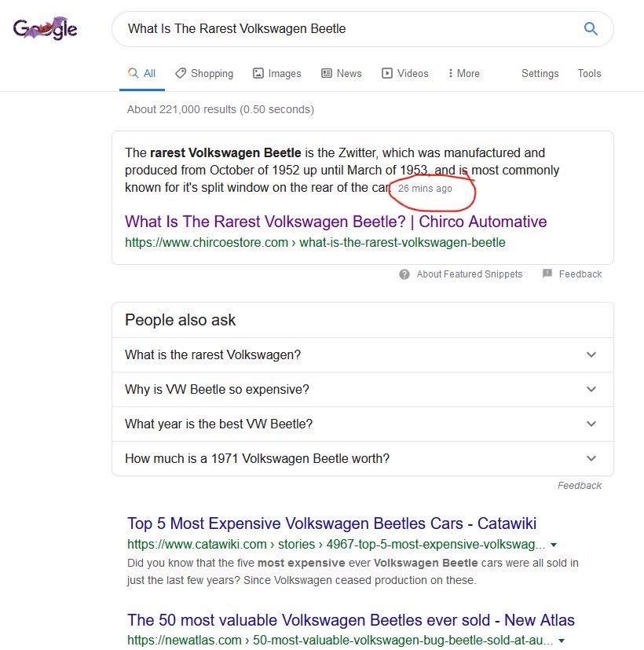Click the Feedback flag icon beside snippet
Screen dimensions: 644x650
click(x=547, y=274)
